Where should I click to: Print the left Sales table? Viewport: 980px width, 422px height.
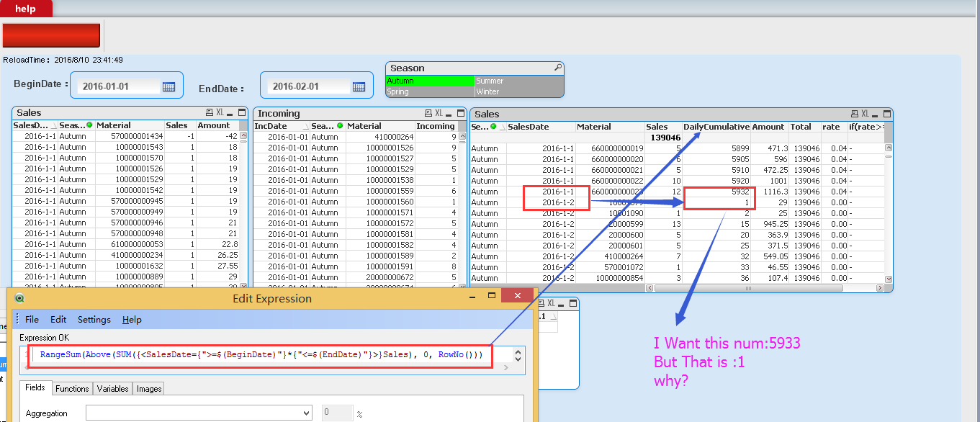(x=209, y=113)
